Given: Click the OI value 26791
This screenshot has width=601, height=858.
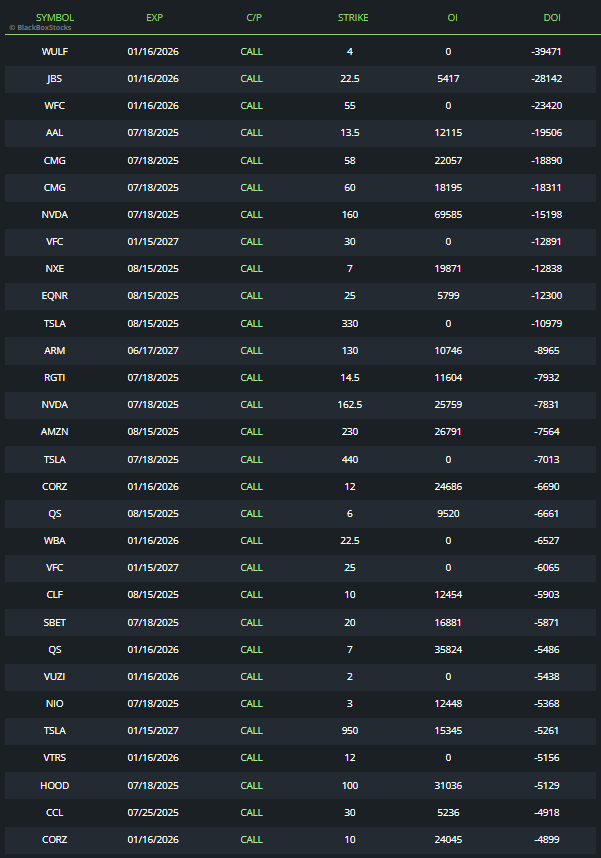Looking at the screenshot, I should [448, 432].
